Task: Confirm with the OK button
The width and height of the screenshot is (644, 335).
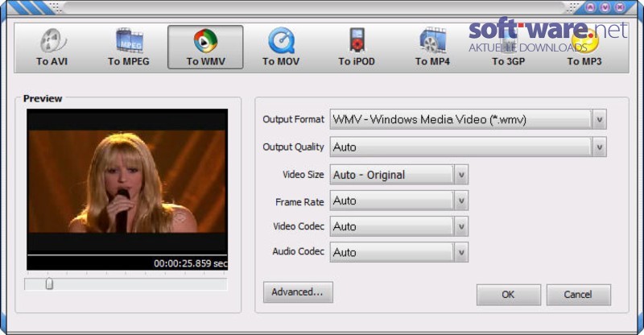Action: pyautogui.click(x=509, y=295)
